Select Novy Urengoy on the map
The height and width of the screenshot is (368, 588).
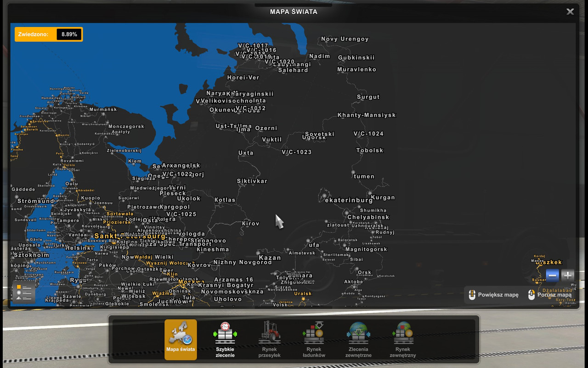[x=345, y=39]
